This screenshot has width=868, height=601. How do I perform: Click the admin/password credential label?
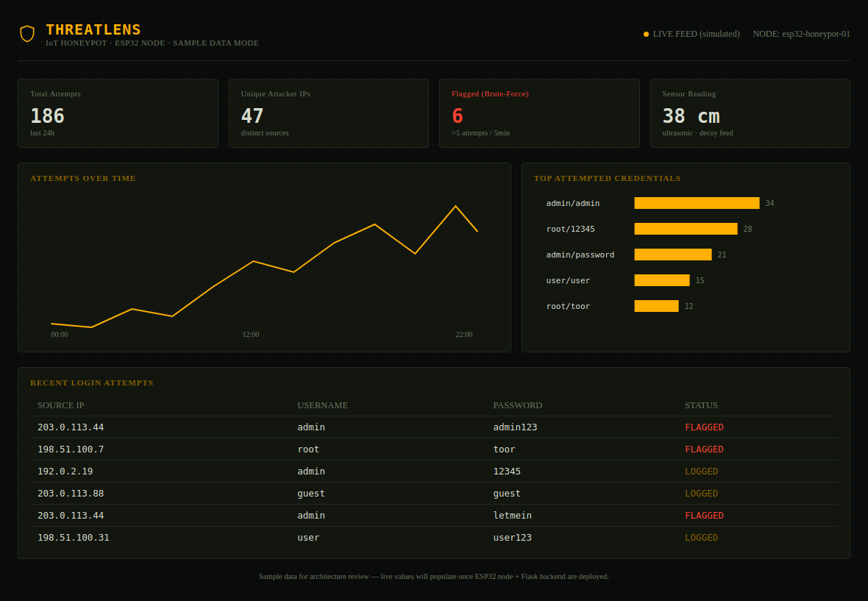(x=580, y=255)
